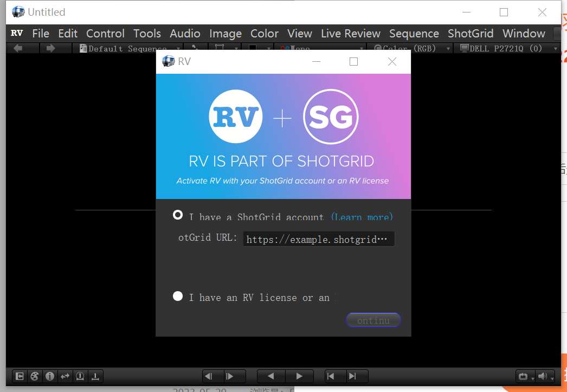Select 'I have a ShotGrid account' option
Screen dimensions: 567x392
click(178, 215)
